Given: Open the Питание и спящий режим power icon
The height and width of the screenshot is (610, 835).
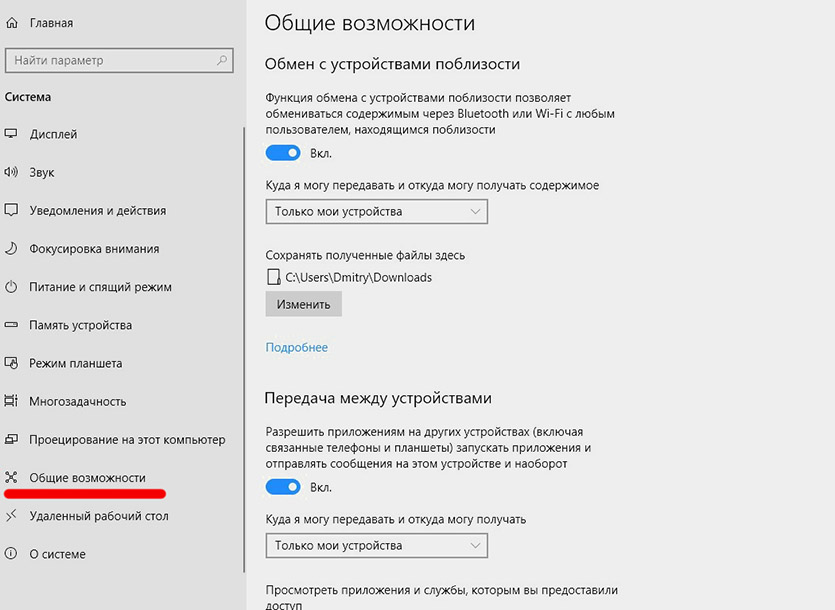Looking at the screenshot, I should click(x=12, y=287).
